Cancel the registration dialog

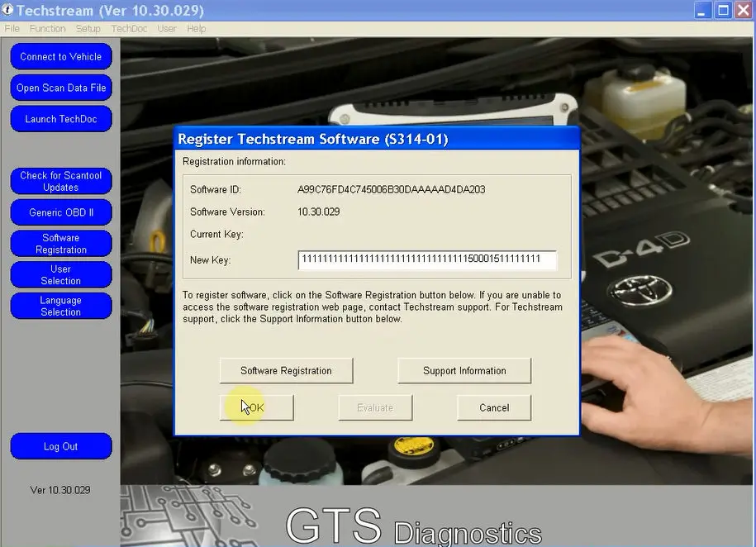[x=494, y=407]
